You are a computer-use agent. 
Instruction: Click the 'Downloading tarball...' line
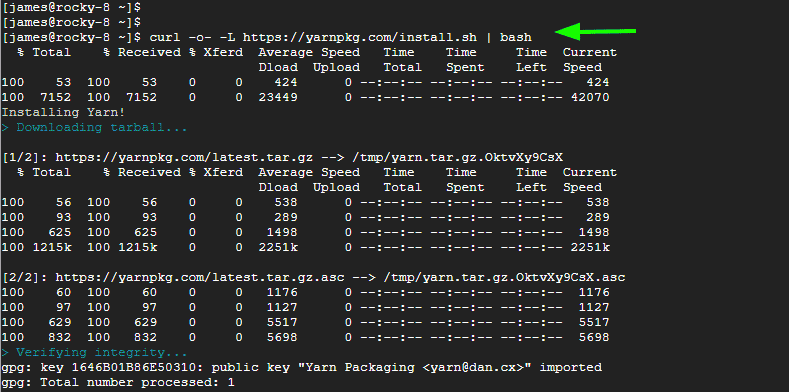point(95,127)
